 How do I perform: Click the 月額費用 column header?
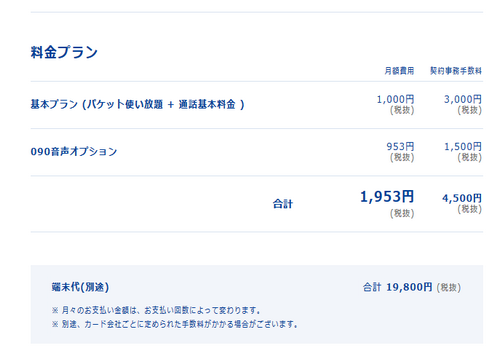[x=399, y=71]
